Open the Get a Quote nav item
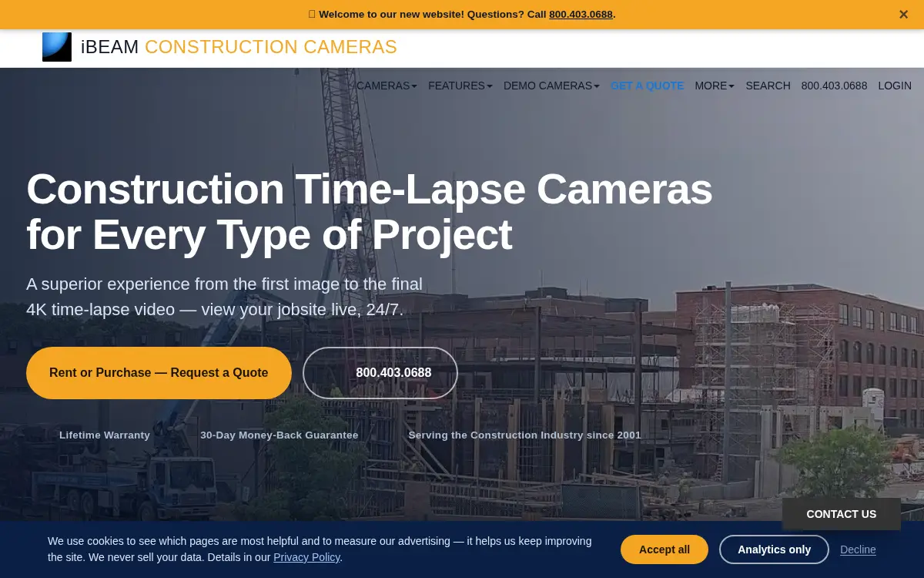The width and height of the screenshot is (924, 578). pos(647,86)
